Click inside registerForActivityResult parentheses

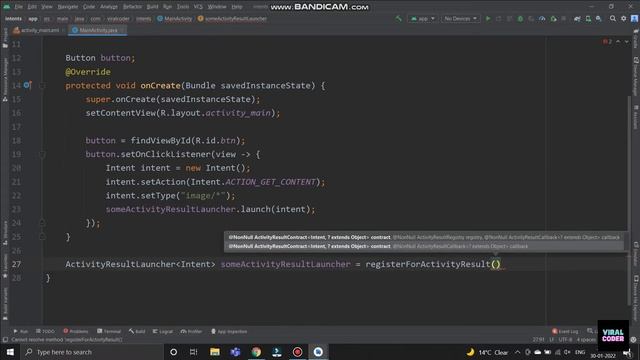[496, 264]
